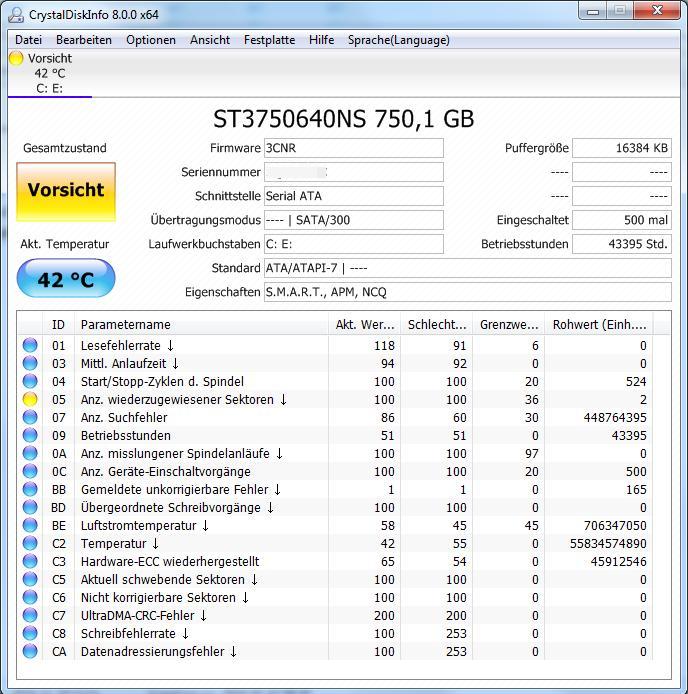The image size is (688, 694).
Task: Click the Seriennummer field
Action: pyautogui.click(x=354, y=172)
